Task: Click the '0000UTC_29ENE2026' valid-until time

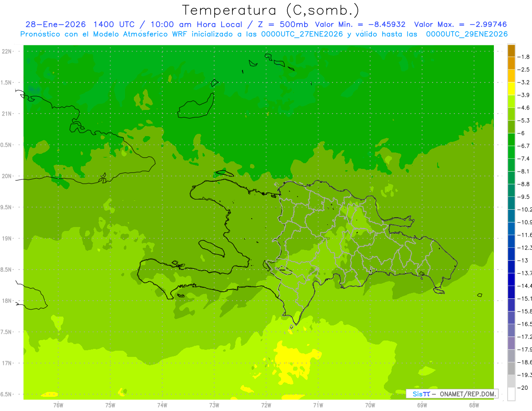Action: pyautogui.click(x=467, y=34)
